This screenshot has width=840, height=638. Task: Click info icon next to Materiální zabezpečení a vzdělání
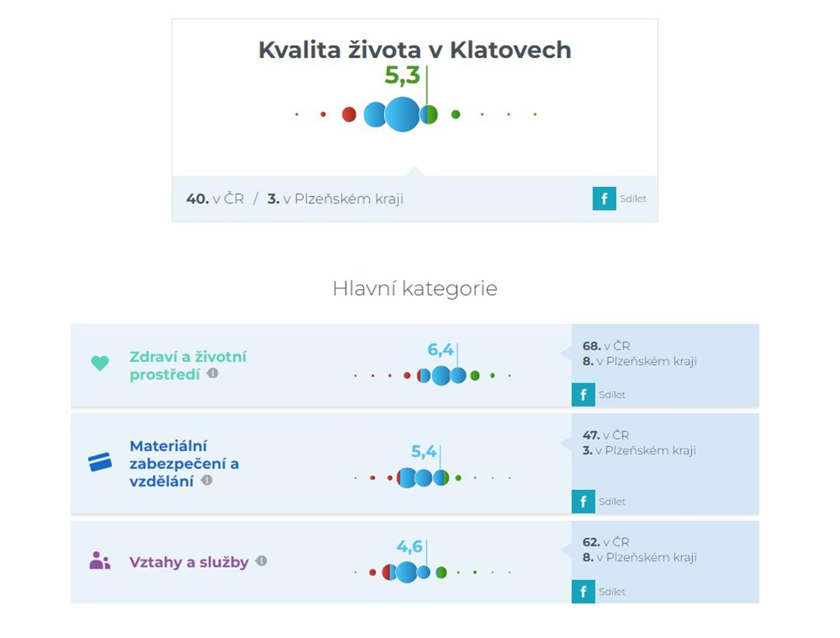(206, 480)
